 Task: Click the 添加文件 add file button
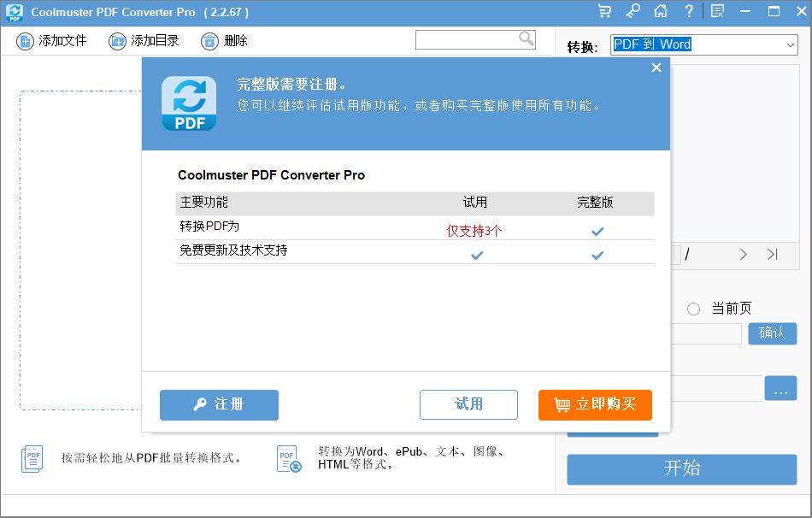click(x=51, y=41)
